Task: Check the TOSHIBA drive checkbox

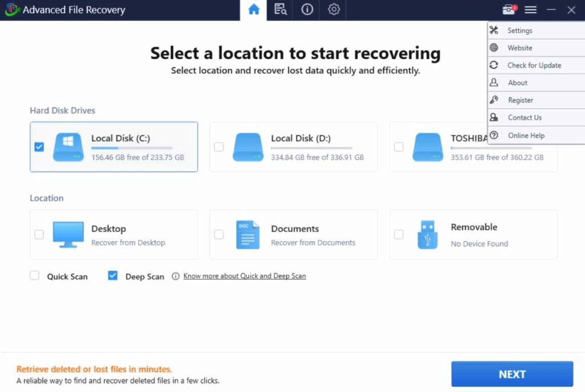Action: (399, 147)
